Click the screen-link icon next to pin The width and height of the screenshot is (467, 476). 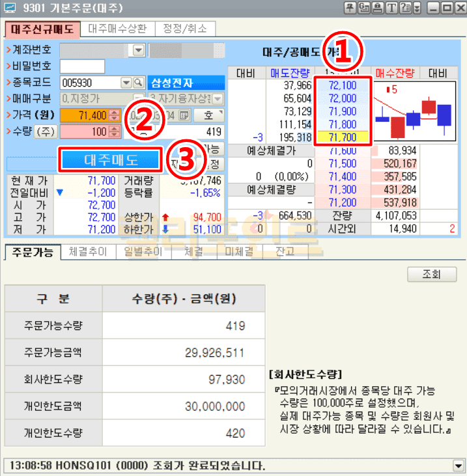tap(364, 8)
